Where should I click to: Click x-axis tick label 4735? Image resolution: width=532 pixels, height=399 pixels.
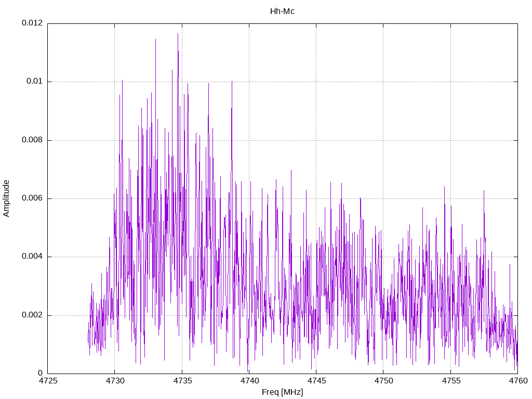pyautogui.click(x=182, y=381)
